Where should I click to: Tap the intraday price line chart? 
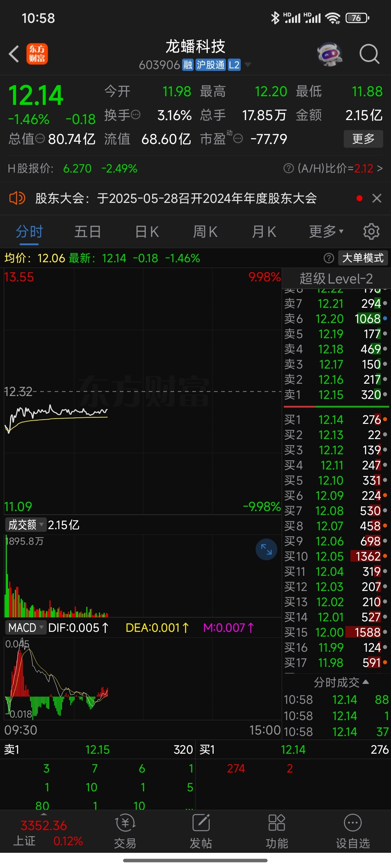click(x=143, y=391)
